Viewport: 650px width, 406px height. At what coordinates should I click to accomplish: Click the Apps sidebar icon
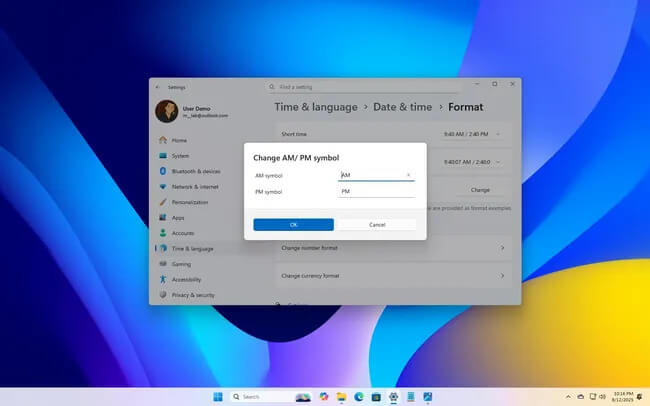pyautogui.click(x=163, y=217)
